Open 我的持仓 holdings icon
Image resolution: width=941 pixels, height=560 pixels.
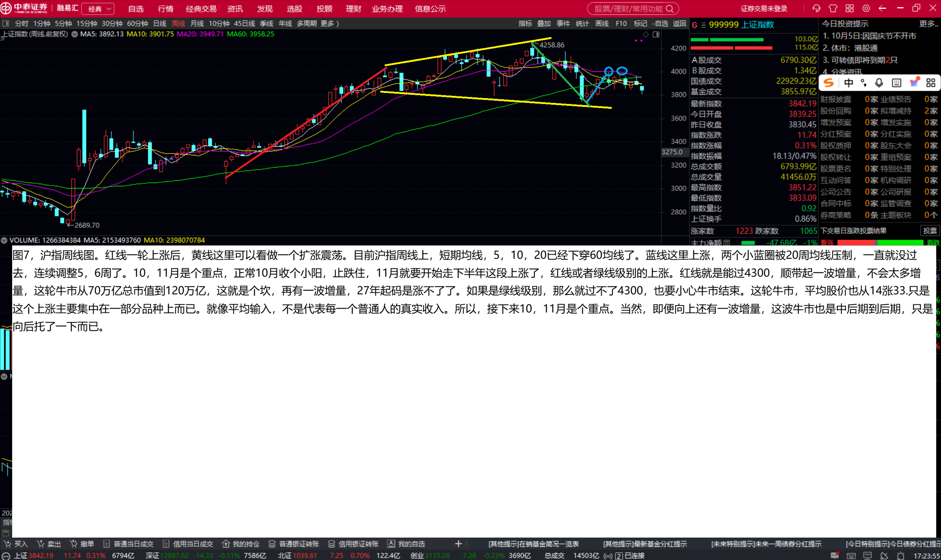(x=226, y=544)
